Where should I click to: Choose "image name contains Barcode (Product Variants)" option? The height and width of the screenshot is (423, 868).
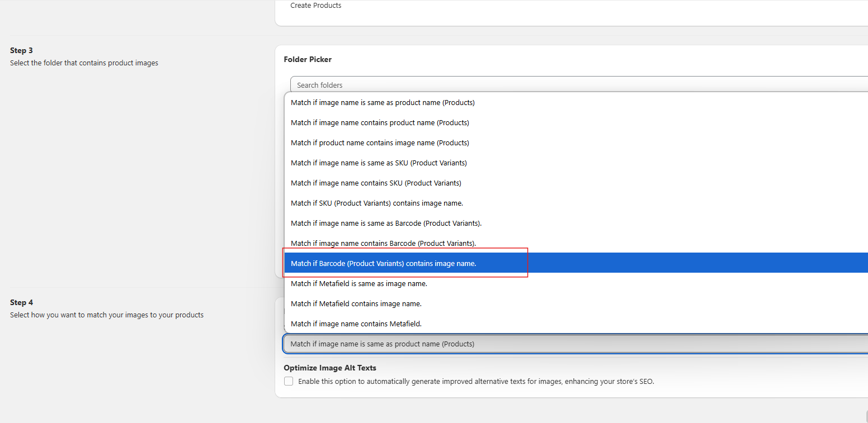point(383,244)
